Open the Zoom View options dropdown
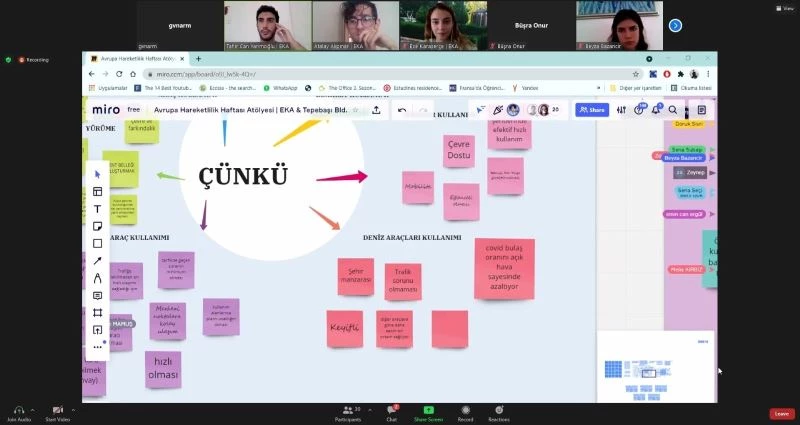This screenshot has height=425, width=800. [786, 7]
